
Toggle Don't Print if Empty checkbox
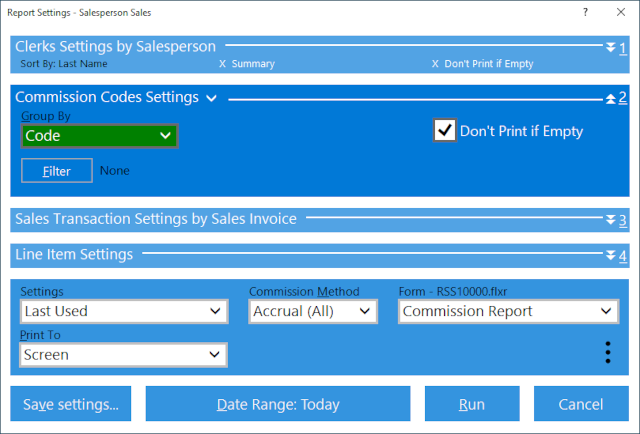tap(445, 131)
